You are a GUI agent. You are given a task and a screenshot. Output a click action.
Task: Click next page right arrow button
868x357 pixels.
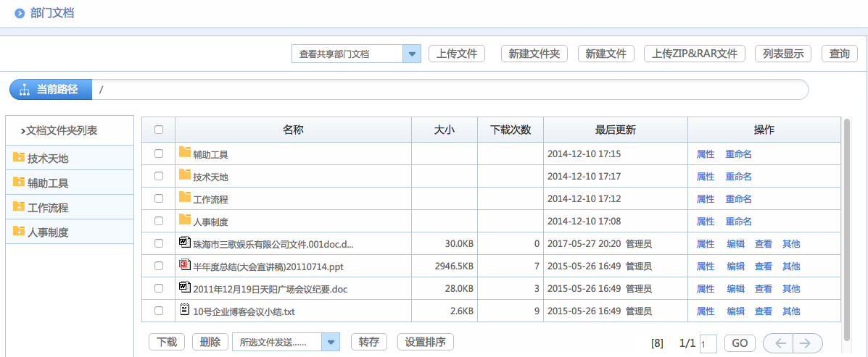pos(807,343)
